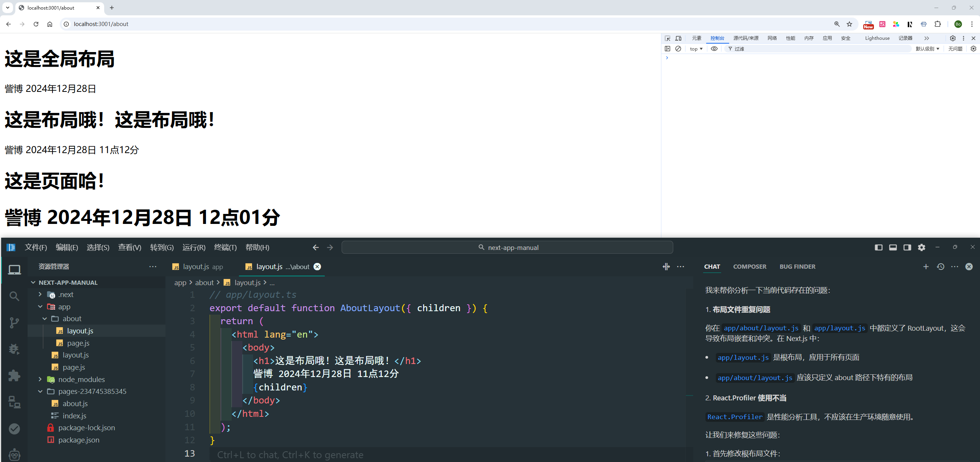Open the Extensions view in activity bar
Viewport: 980px width, 462px height.
[x=14, y=375]
